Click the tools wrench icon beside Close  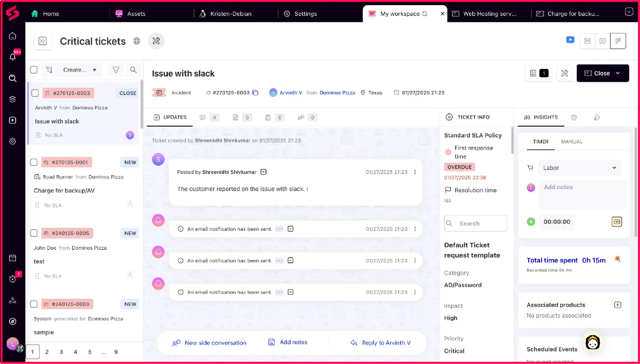(564, 73)
